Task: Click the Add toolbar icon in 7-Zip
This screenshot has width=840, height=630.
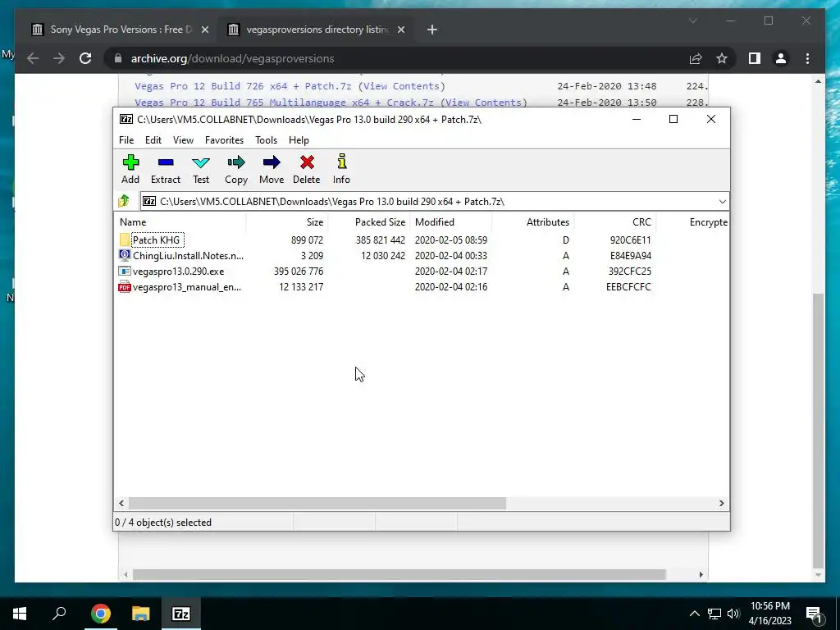Action: 130,162
